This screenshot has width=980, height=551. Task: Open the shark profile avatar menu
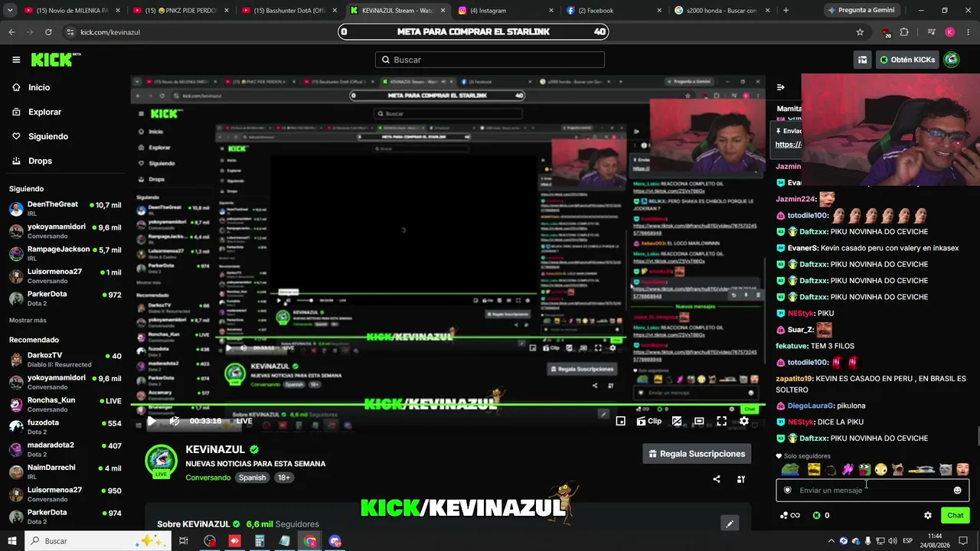pyautogui.click(x=951, y=60)
